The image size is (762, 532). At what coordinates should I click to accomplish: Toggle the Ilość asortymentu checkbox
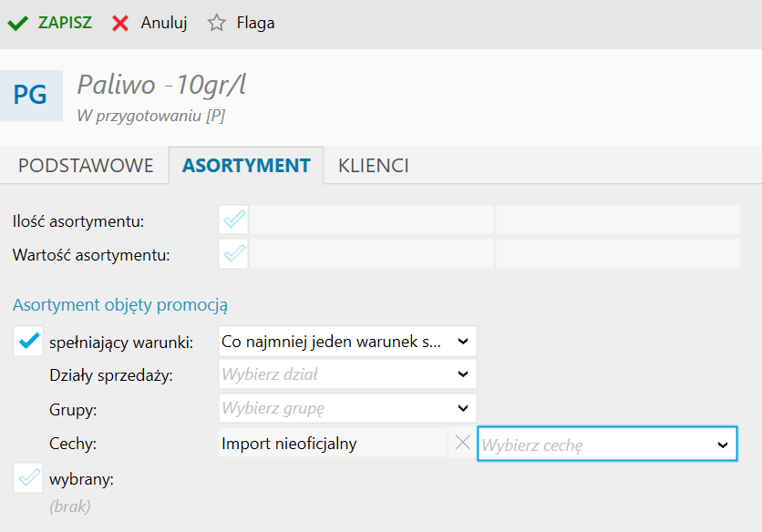tap(234, 220)
